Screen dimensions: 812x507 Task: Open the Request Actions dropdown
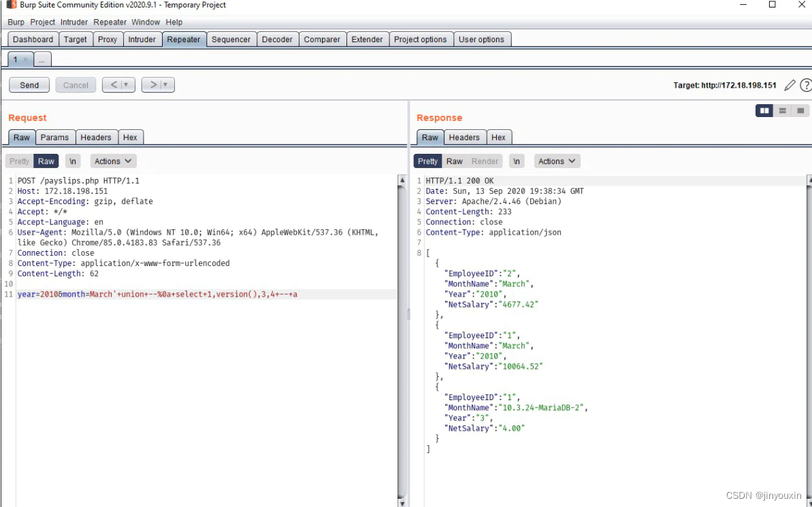(x=114, y=161)
